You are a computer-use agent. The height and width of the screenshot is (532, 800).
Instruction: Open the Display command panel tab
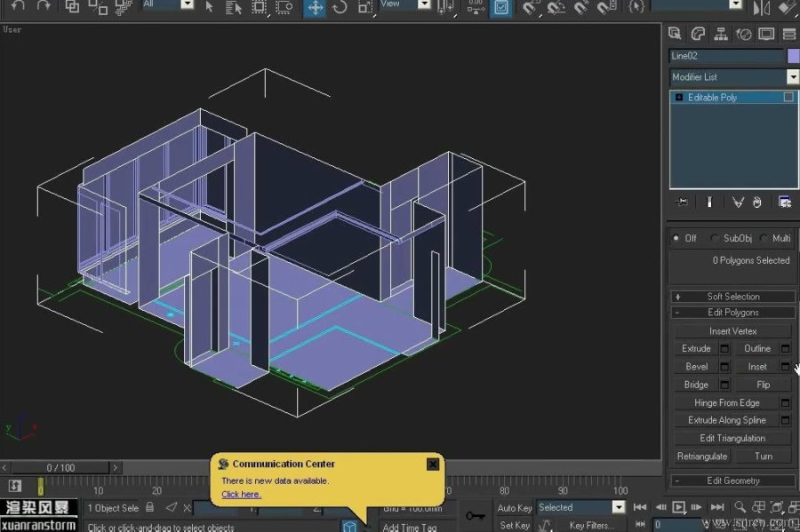pos(765,35)
